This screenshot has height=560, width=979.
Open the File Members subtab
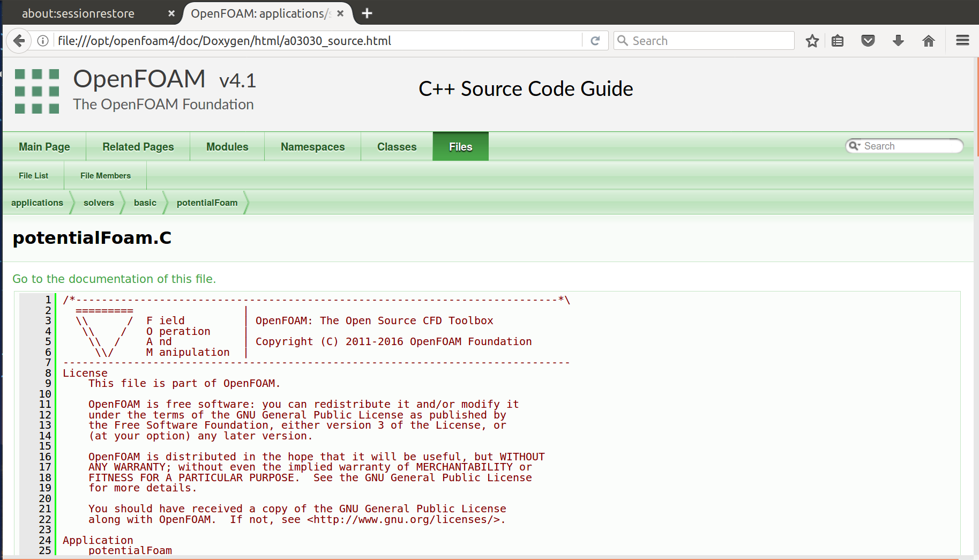tap(106, 176)
